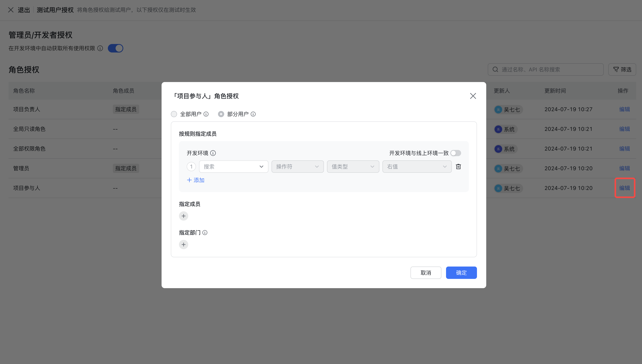The height and width of the screenshot is (364, 642).
Task: Click info icon beside 在开发环境中自动获取所有使用权限
Action: click(100, 48)
